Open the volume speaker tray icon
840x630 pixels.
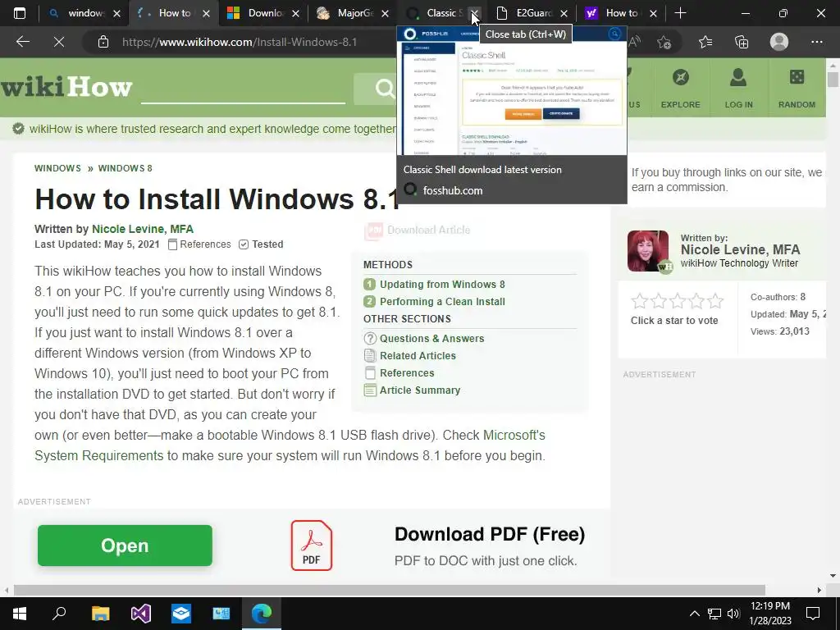coord(733,614)
